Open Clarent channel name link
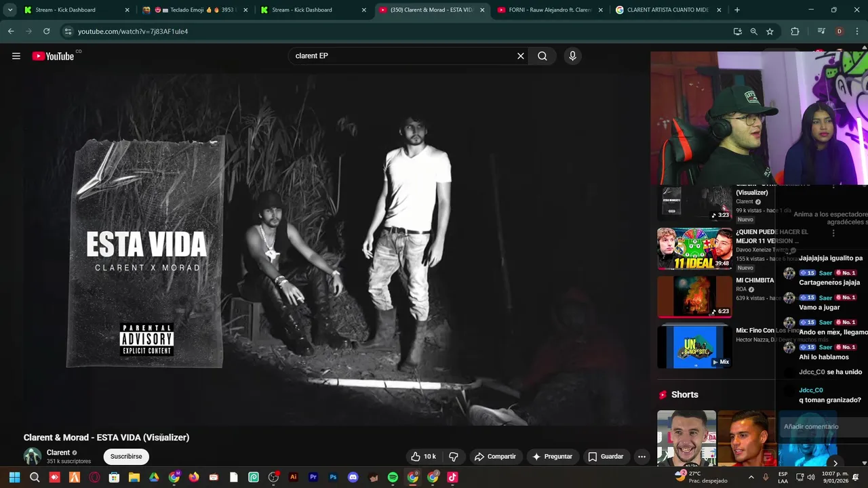 click(58, 453)
